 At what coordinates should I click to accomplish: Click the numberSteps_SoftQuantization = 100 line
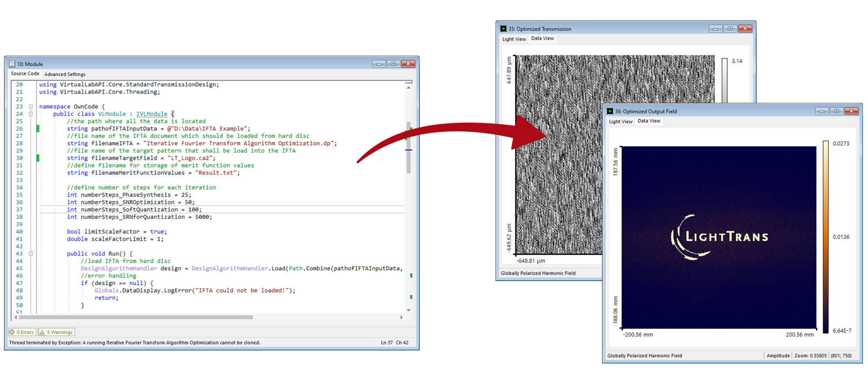tap(135, 210)
